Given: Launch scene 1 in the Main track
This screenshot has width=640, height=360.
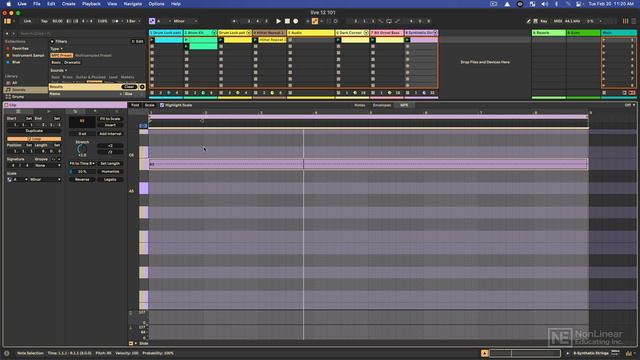Looking at the screenshot, I should [x=604, y=40].
